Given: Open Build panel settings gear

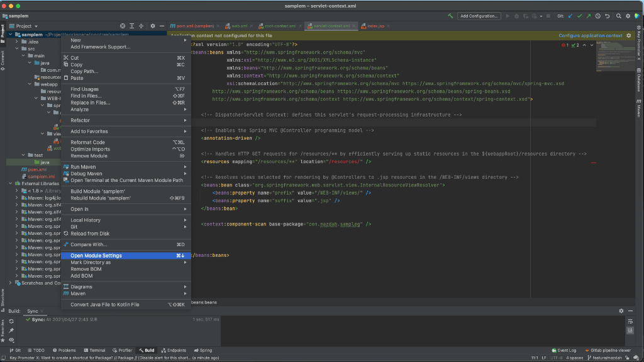Looking at the screenshot, I should coord(621,311).
